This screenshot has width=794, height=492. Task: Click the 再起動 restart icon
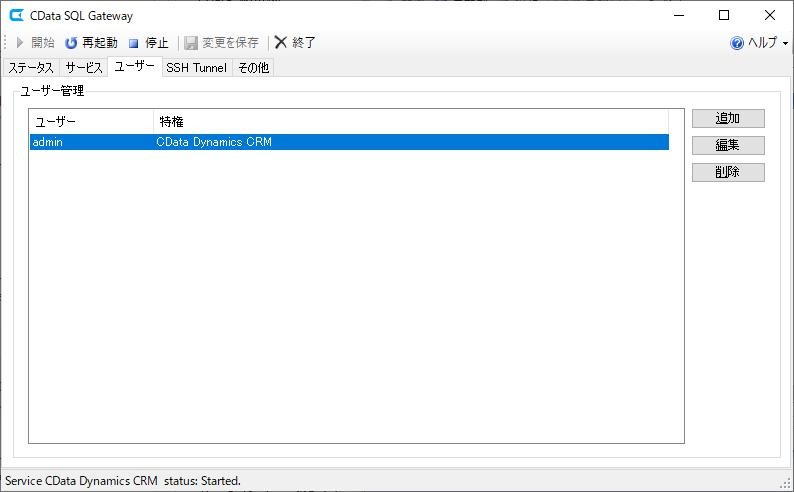click(71, 43)
